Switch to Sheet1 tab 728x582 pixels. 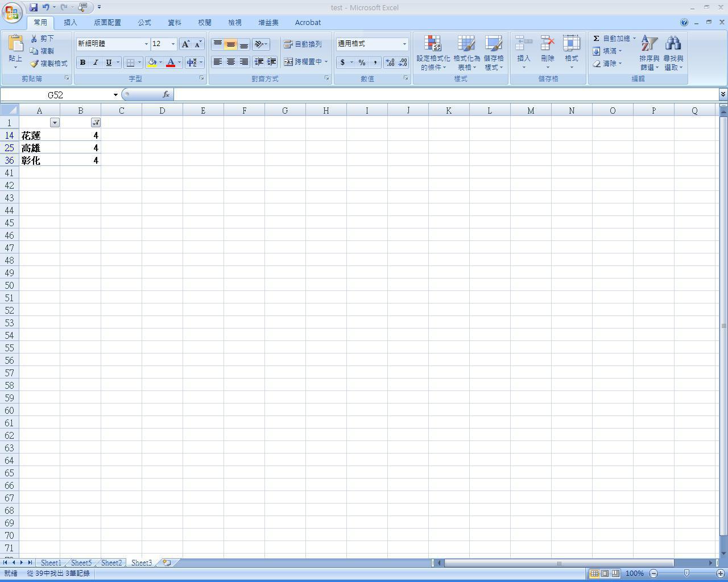pyautogui.click(x=51, y=563)
